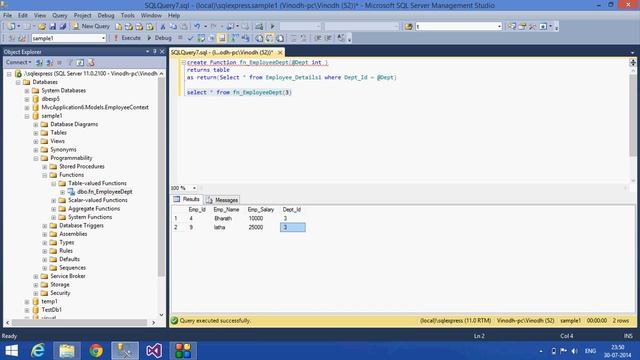This screenshot has height=360, width=640.
Task: Click the green Start debugging arrow
Action: (x=272, y=27)
